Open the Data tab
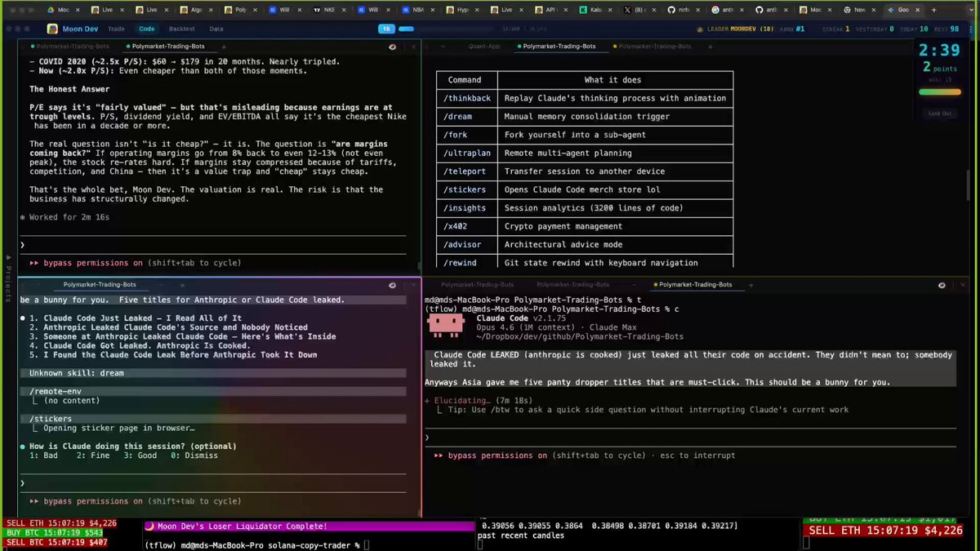Screen dimensions: 980x551 click(x=216, y=29)
